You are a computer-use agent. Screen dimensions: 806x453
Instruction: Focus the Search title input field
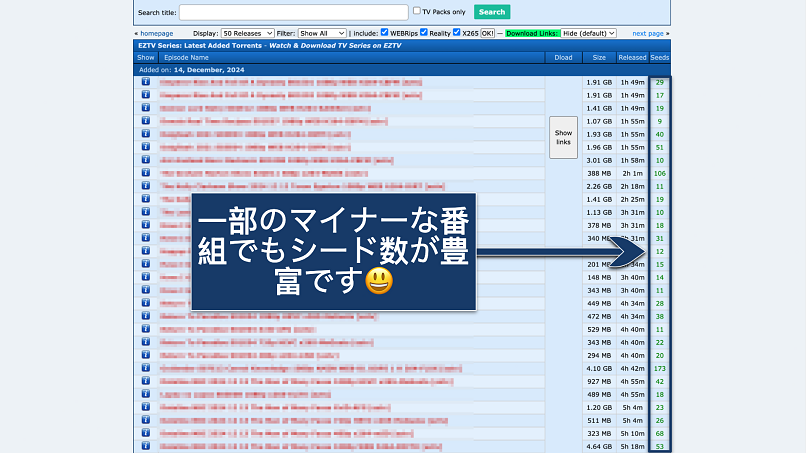294,12
